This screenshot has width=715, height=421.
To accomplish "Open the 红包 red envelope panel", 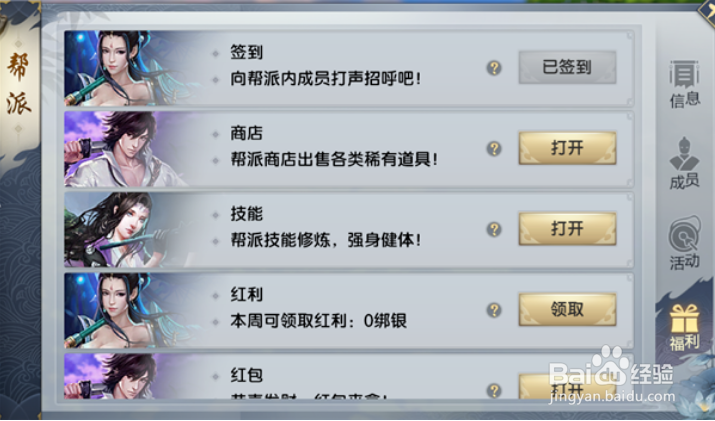I will point(567,387).
